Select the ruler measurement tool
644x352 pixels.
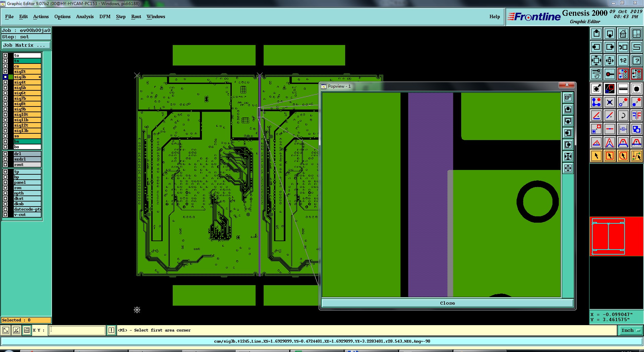click(623, 89)
